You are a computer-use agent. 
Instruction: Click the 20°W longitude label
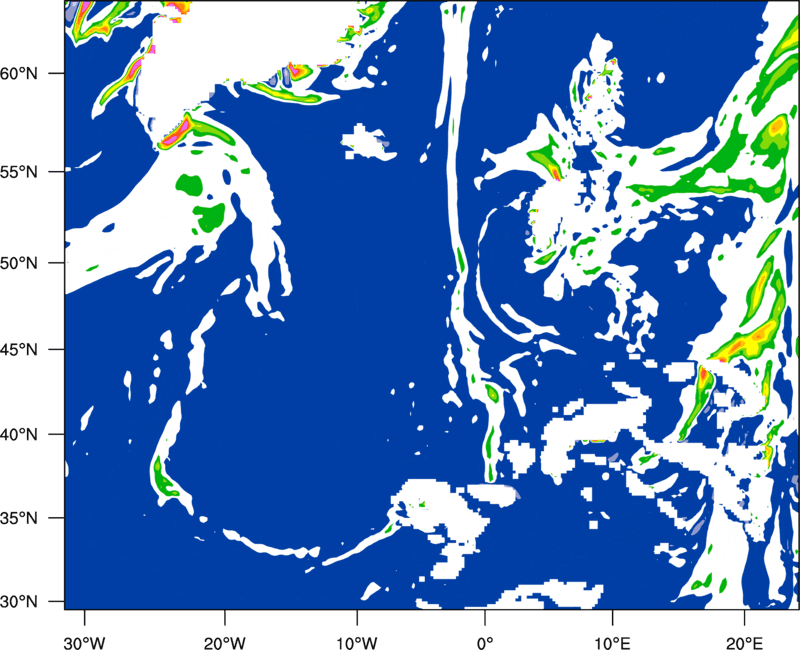(224, 643)
